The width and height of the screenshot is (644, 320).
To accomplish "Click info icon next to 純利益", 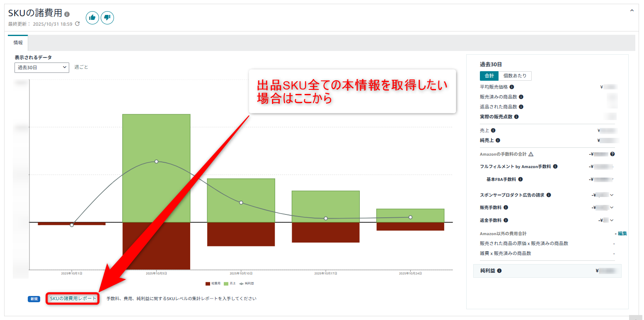I will (499, 271).
